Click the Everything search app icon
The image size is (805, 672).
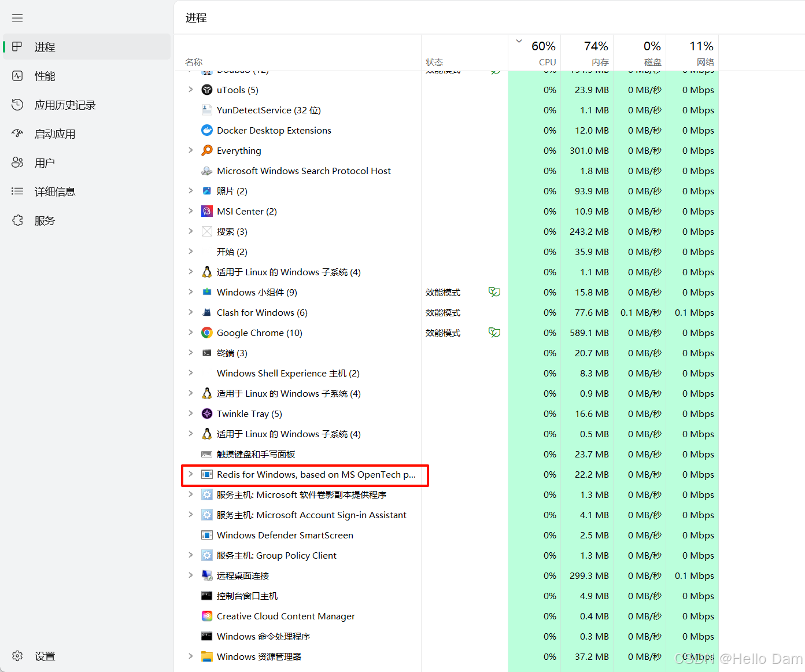click(x=206, y=150)
